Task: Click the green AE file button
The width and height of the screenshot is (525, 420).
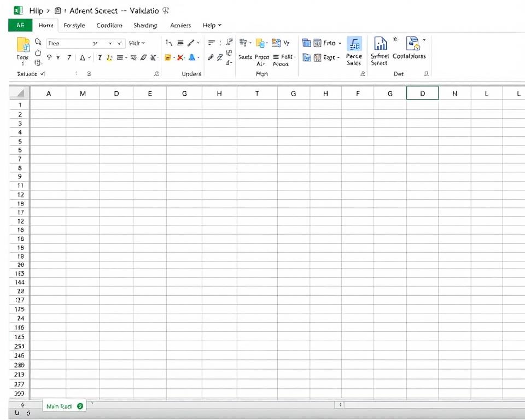Action: click(20, 25)
